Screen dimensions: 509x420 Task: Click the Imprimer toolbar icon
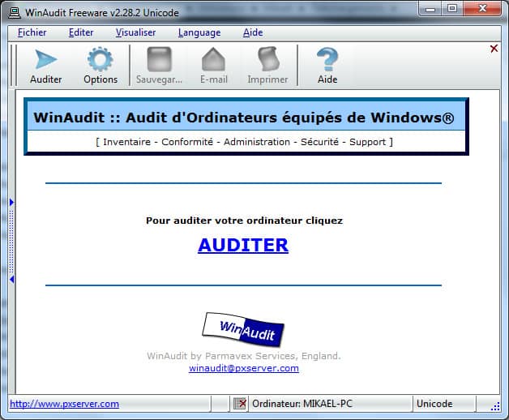click(267, 59)
